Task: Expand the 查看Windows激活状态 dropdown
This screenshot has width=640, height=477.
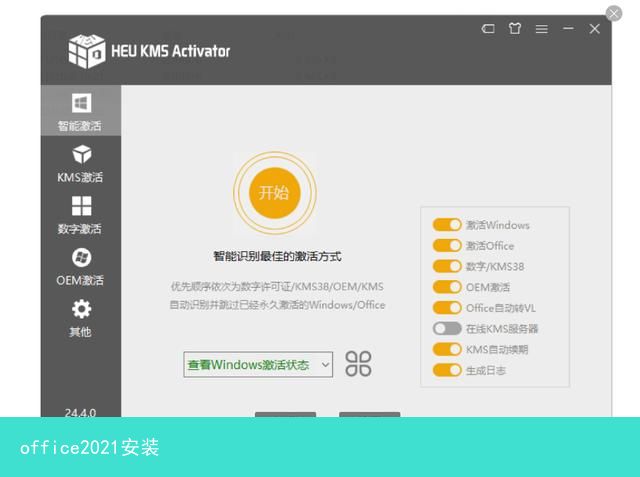Action: [258, 364]
